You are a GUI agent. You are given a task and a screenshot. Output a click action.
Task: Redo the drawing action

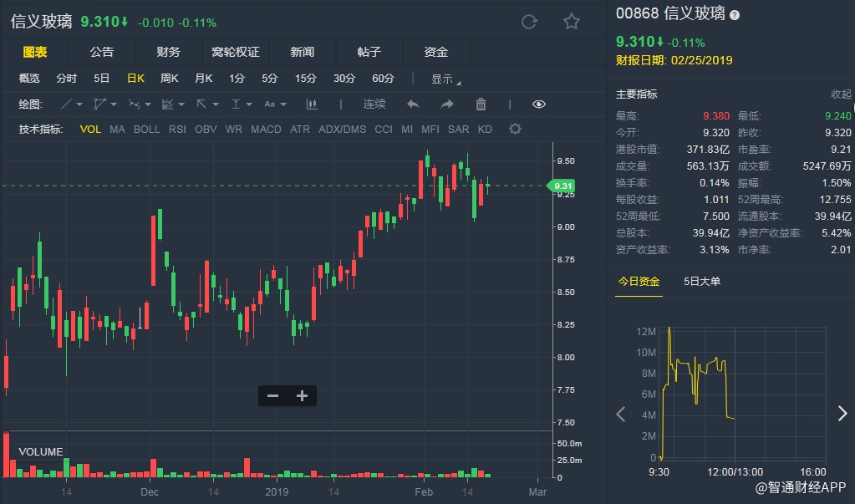coord(447,104)
